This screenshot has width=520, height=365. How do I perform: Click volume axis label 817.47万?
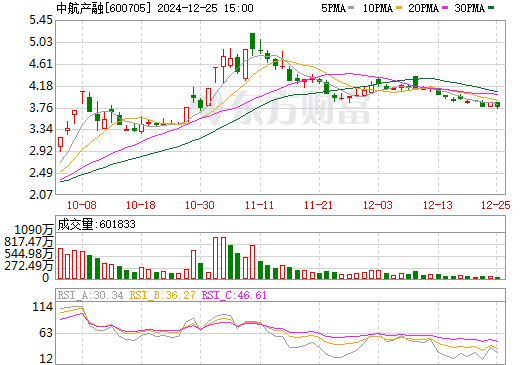(29, 241)
